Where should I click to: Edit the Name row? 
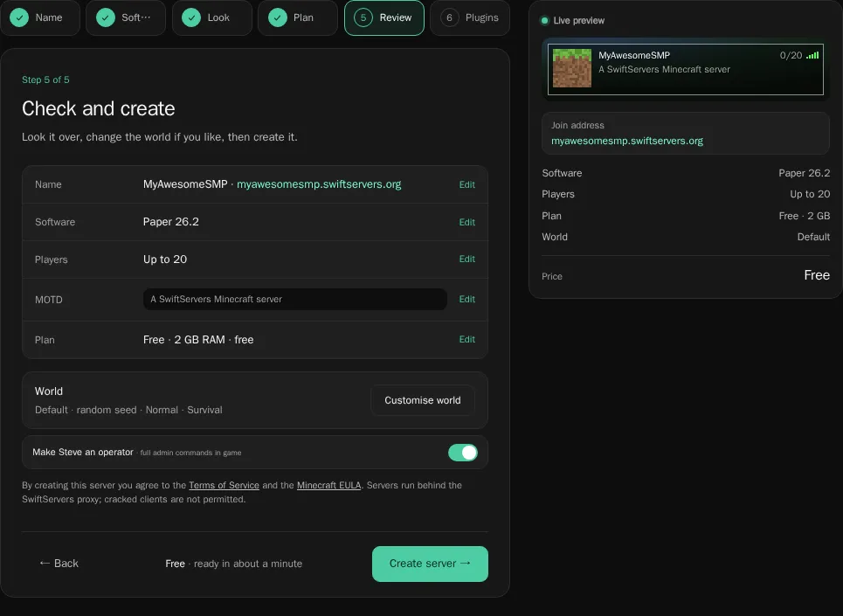click(466, 184)
